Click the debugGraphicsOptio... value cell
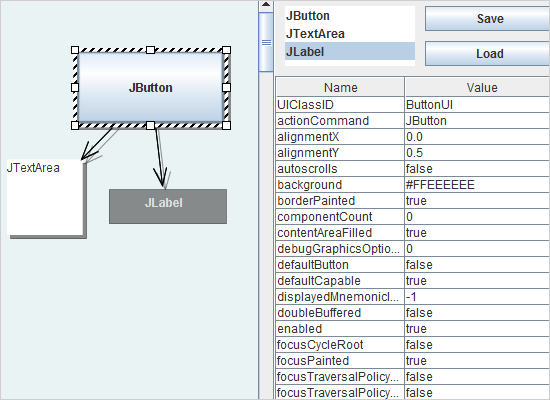Viewport: 550px width, 400px height. point(477,249)
